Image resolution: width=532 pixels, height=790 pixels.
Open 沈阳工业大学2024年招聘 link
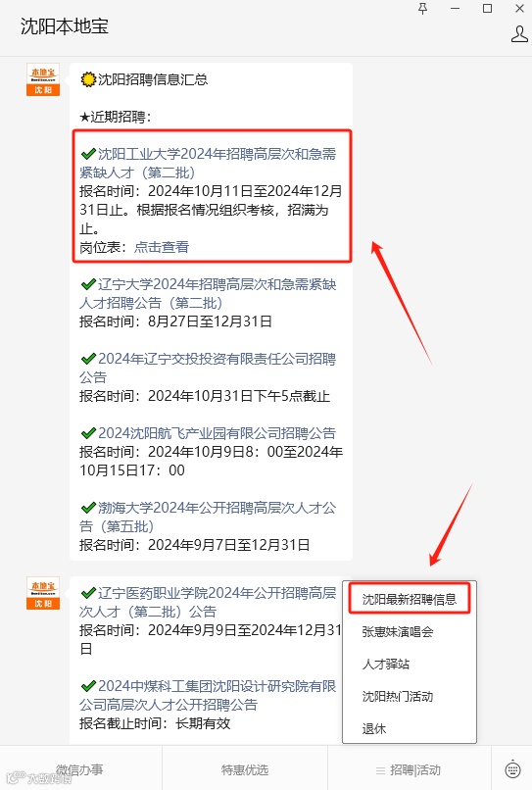point(208,163)
